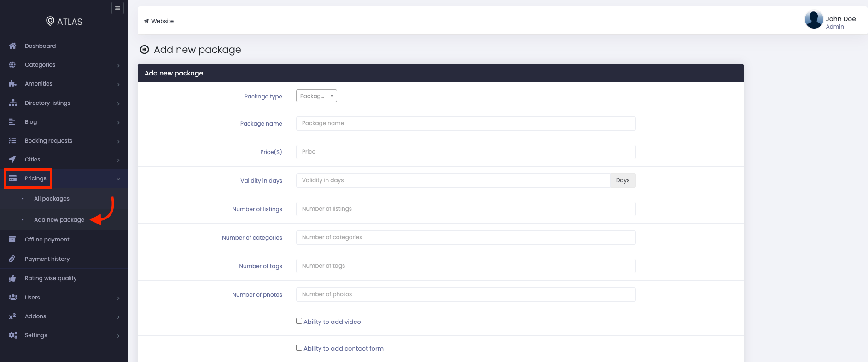
Task: Focus the Number of categories field
Action: [466, 237]
